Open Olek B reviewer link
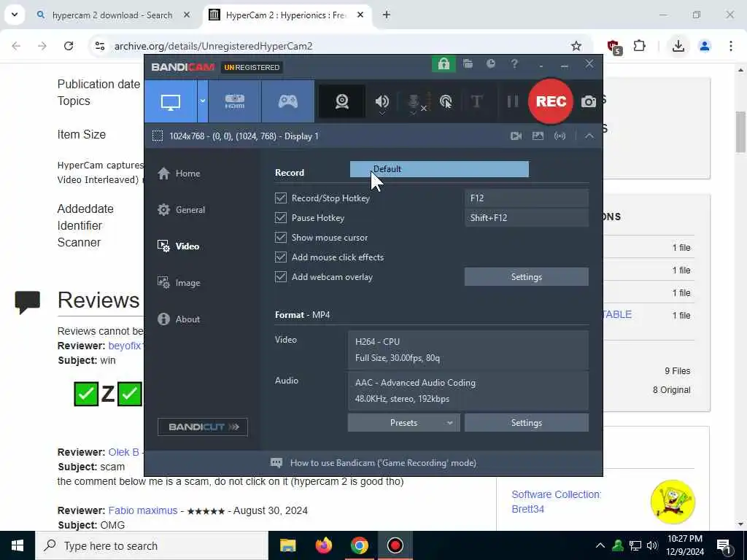 [123, 452]
